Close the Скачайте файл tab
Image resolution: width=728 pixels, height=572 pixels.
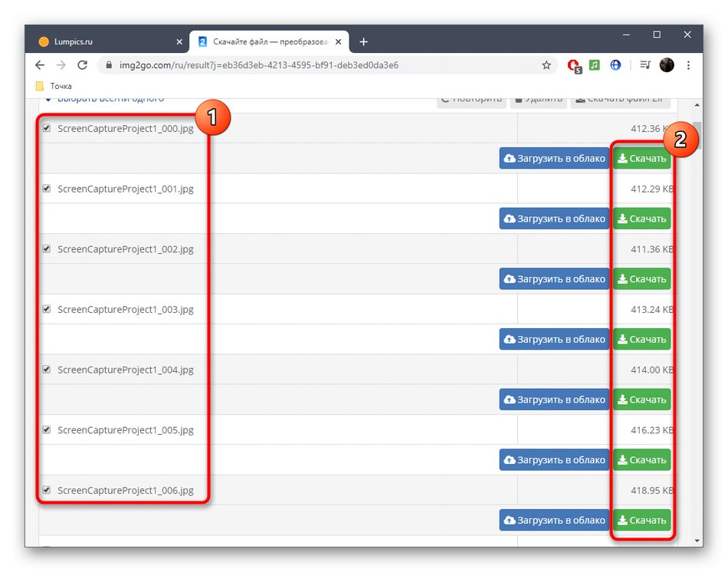click(339, 42)
